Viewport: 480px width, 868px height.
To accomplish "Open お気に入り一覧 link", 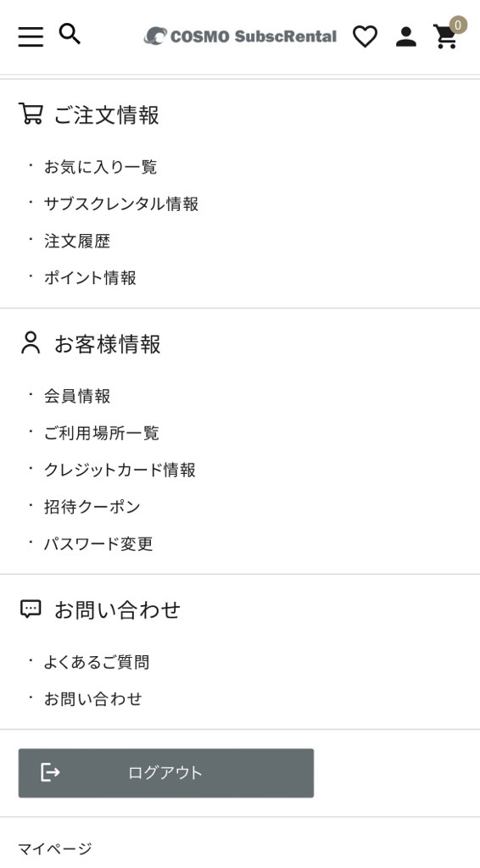I will 101,167.
